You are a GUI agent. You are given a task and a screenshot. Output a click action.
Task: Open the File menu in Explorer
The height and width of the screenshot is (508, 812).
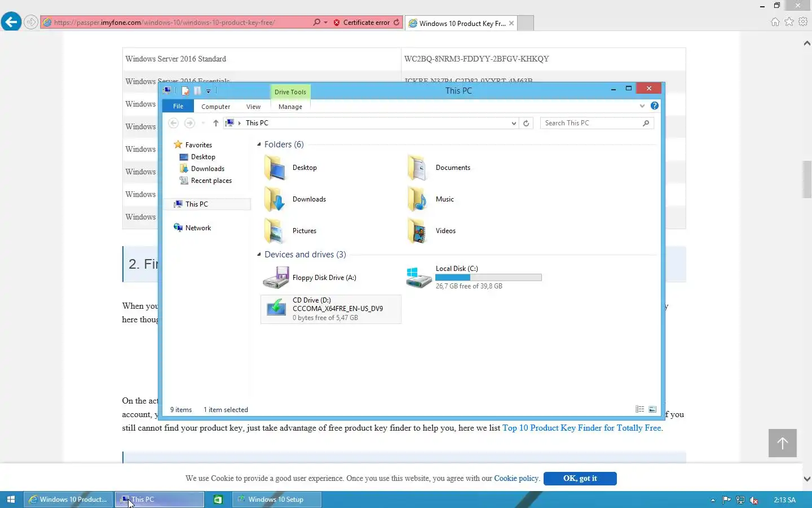click(x=178, y=106)
